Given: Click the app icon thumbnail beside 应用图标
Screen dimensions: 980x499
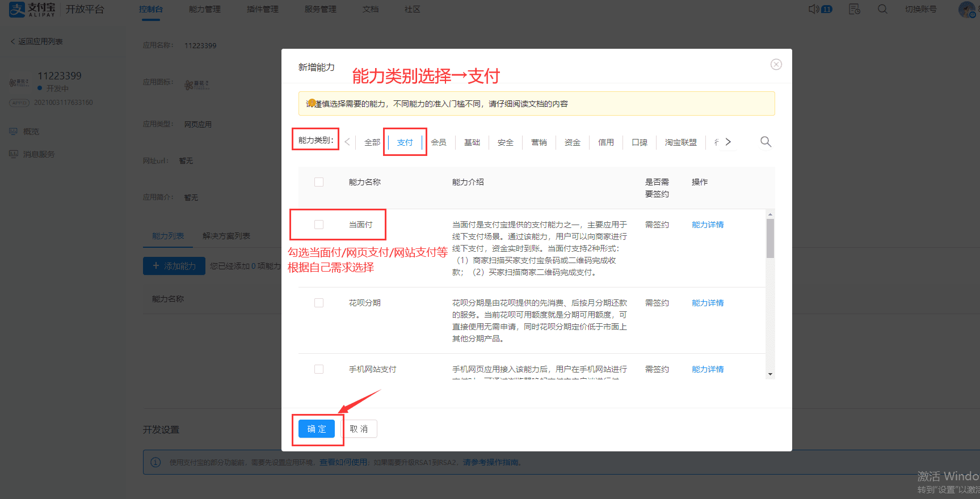Looking at the screenshot, I should click(197, 85).
